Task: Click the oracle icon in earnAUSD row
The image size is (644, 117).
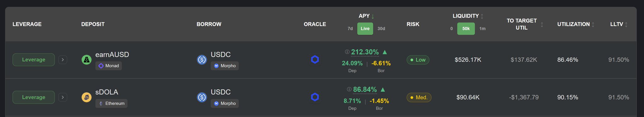Action: tap(315, 60)
